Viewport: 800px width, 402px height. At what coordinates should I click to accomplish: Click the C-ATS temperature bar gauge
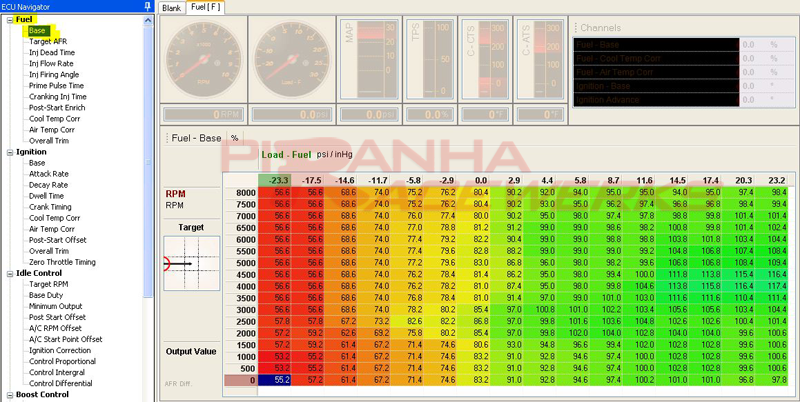tap(540, 60)
